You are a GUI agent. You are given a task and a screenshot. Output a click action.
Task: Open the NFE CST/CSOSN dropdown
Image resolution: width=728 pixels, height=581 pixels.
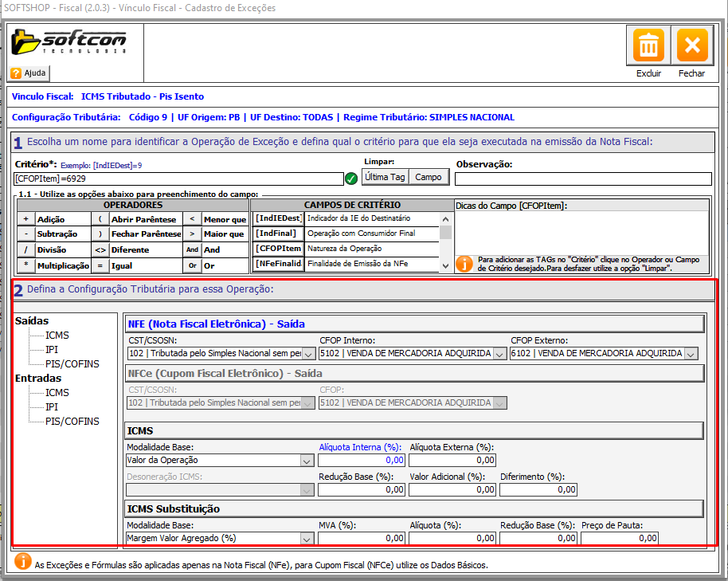click(308, 354)
